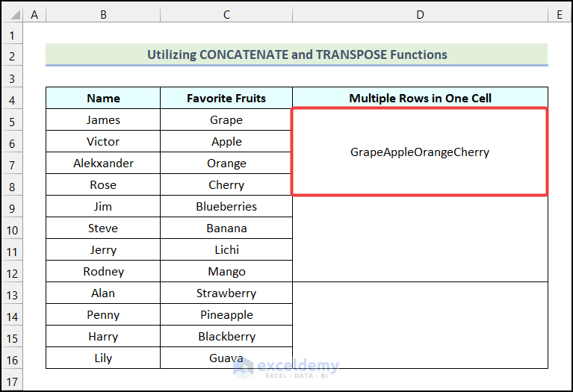573x392 pixels.
Task: Select the cell containing 'Blackberry'
Action: [x=226, y=336]
